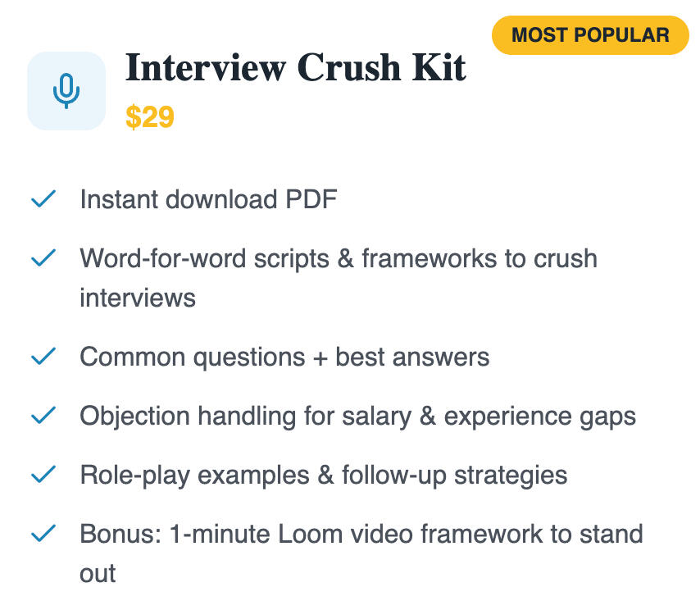Click the checkmark beside Objection handling
This screenshot has width=700, height=610.
[43, 416]
